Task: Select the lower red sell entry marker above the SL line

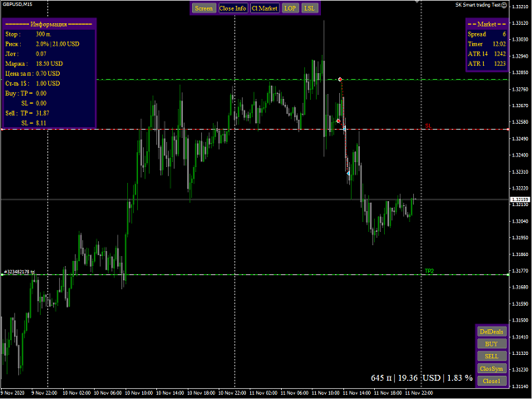Action: coord(338,121)
